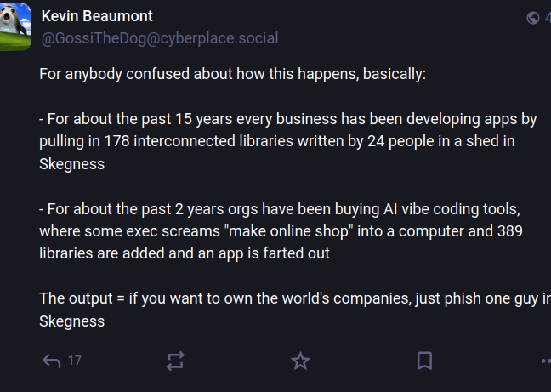Click the public visibility globe icon

click(x=533, y=18)
